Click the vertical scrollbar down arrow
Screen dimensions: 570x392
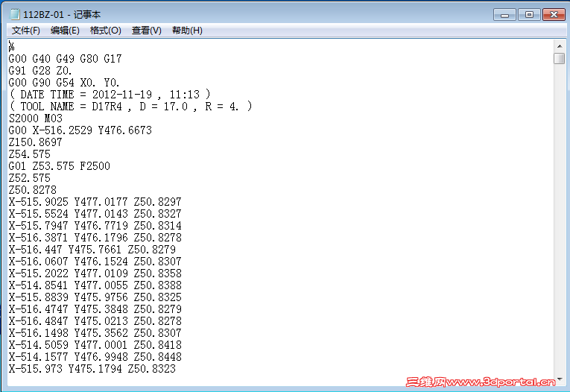[x=560, y=379]
